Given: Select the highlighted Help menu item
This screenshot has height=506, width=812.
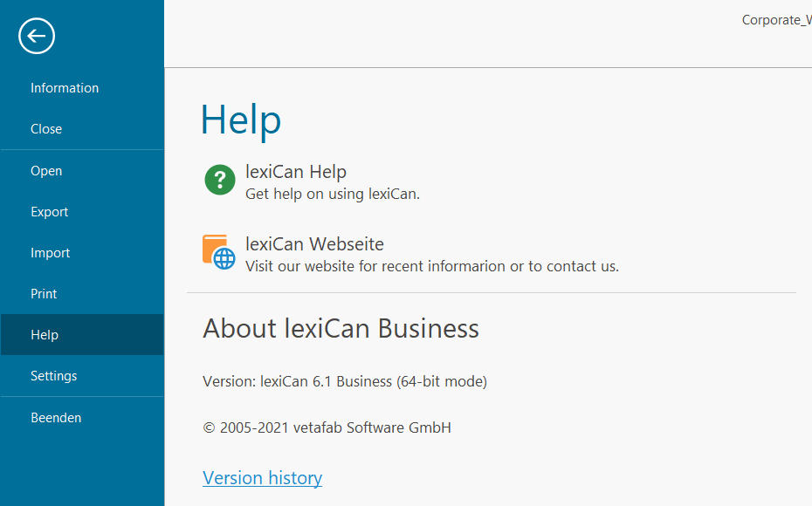Looking at the screenshot, I should pyautogui.click(x=45, y=335).
